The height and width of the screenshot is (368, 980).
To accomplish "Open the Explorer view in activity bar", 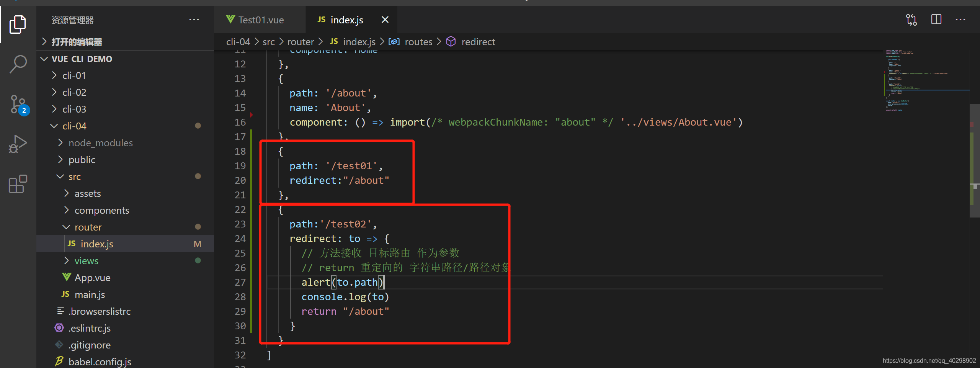I will [x=18, y=25].
